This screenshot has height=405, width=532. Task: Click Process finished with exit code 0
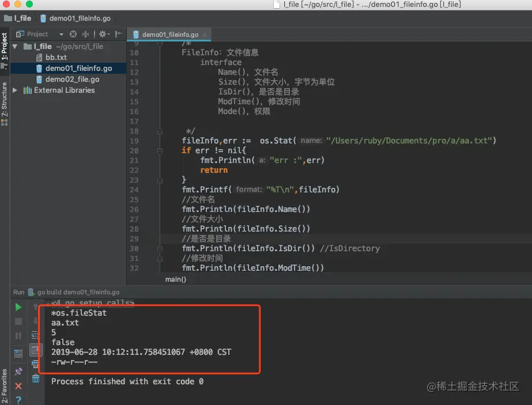point(127,381)
